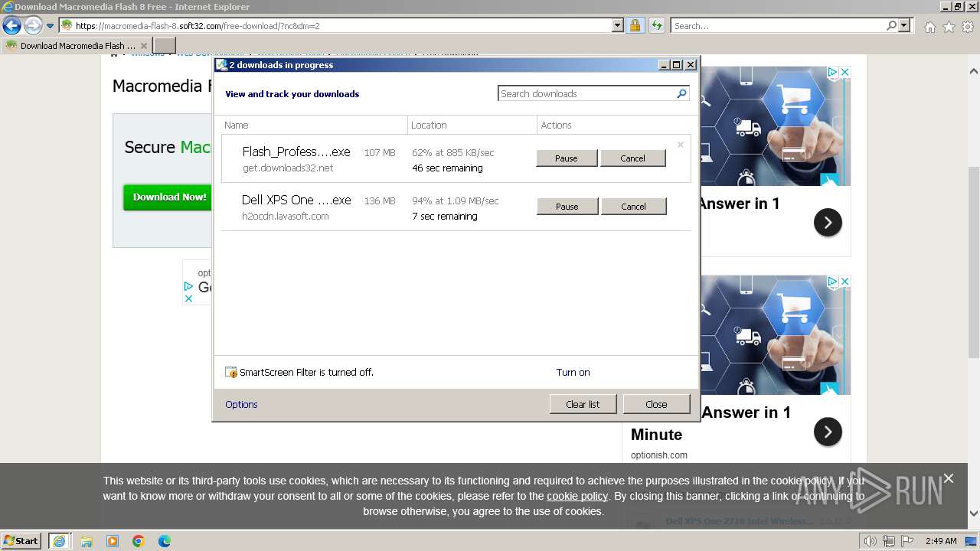Dismiss the cookie banner with X

pos(949,478)
